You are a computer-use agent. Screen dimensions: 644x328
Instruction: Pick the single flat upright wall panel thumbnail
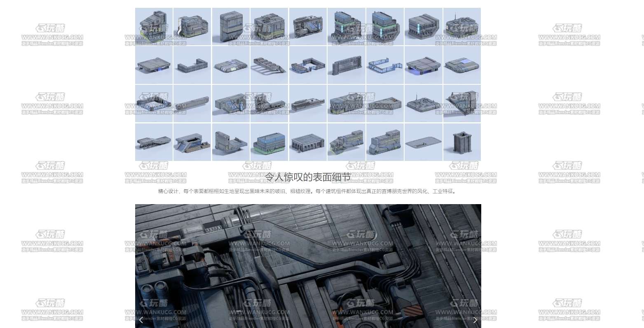(x=346, y=65)
